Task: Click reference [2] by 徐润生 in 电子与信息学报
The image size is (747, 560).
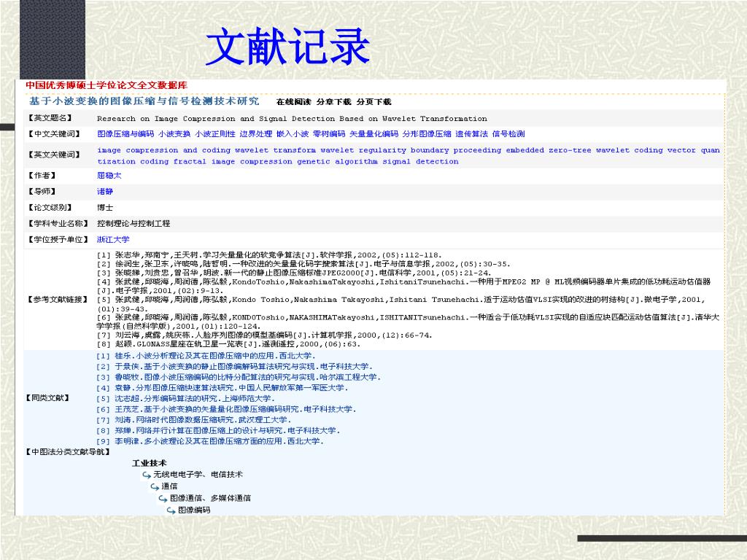Action: tap(303, 264)
